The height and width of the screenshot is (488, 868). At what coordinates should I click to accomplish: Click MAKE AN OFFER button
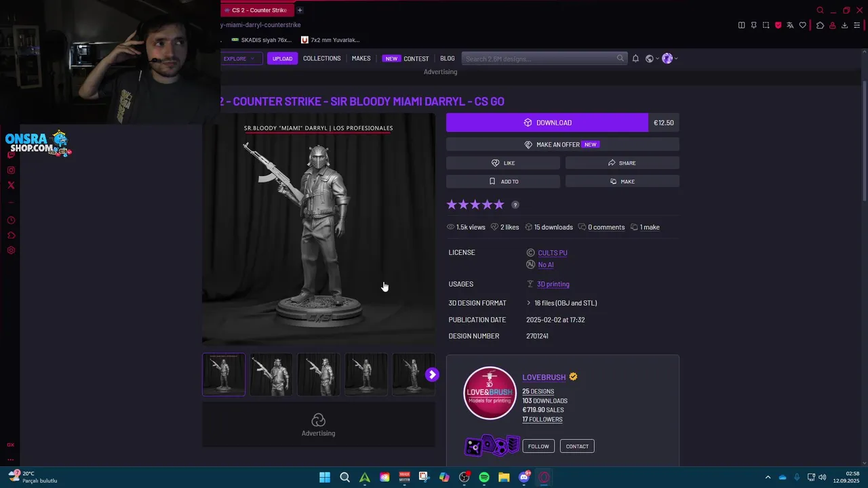(x=562, y=144)
